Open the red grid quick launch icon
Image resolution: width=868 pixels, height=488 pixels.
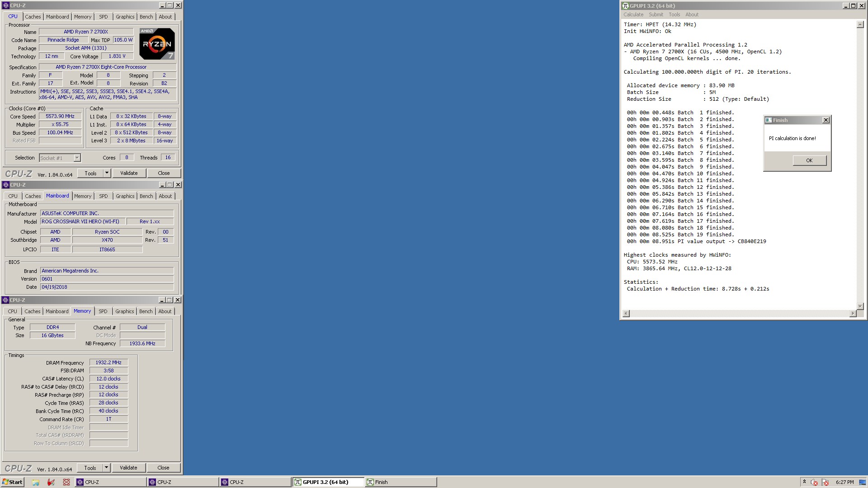pos(66,482)
